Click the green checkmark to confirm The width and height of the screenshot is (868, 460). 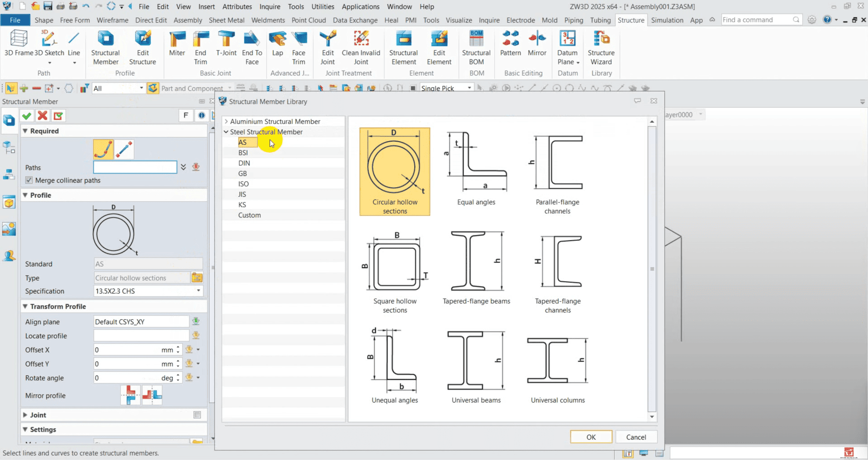point(27,116)
